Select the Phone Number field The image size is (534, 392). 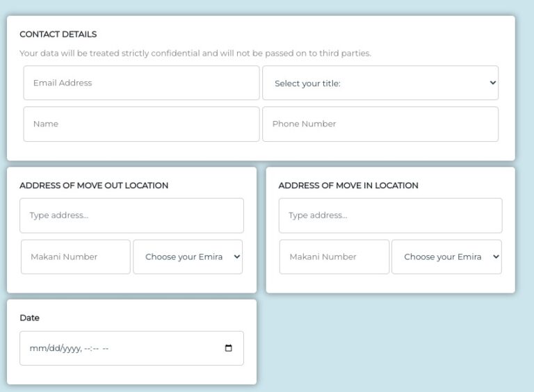click(x=380, y=124)
